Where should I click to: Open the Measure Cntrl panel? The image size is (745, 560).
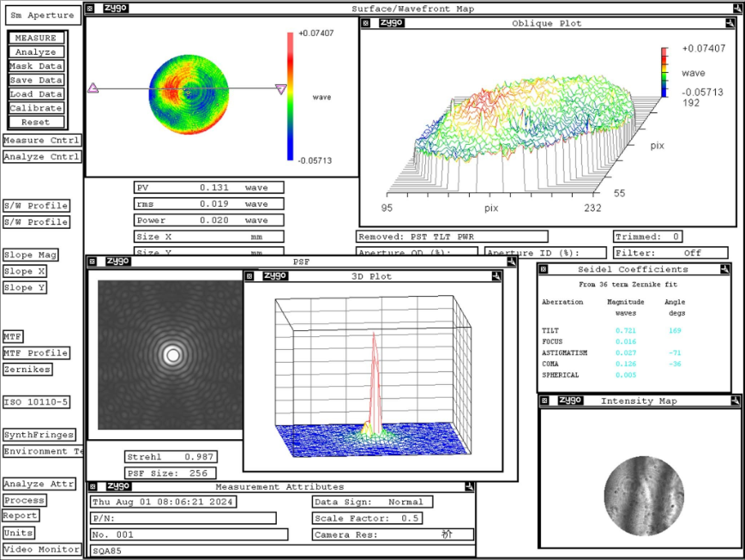[x=41, y=141]
